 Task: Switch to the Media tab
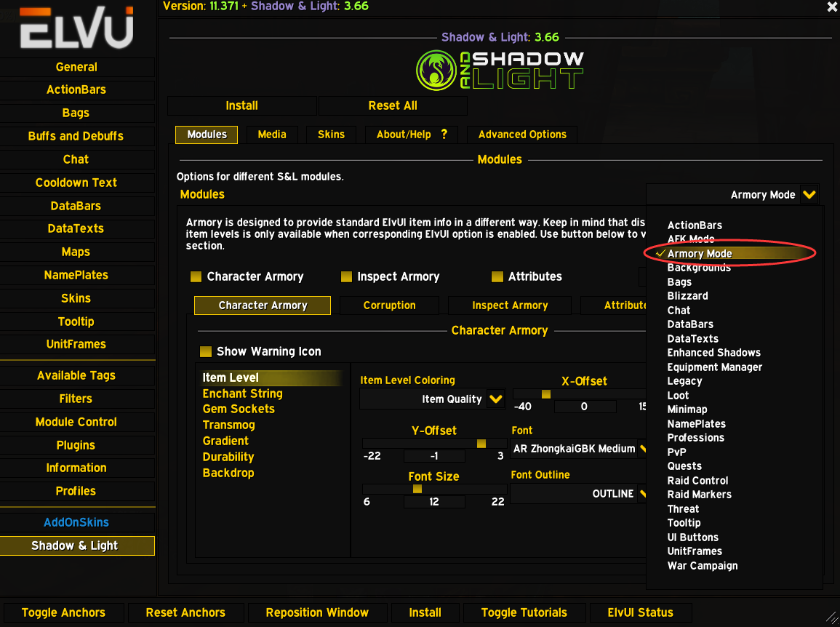(272, 135)
